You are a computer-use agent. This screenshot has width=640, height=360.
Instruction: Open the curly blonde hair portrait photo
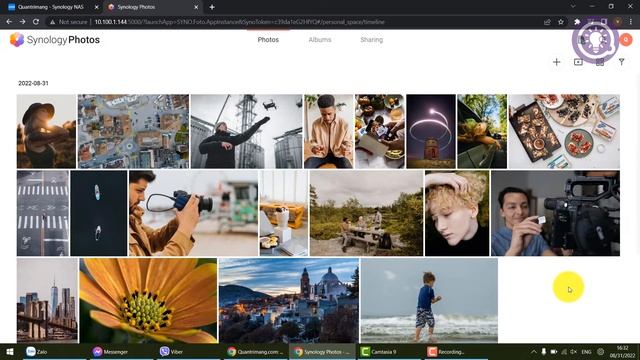[x=457, y=213]
